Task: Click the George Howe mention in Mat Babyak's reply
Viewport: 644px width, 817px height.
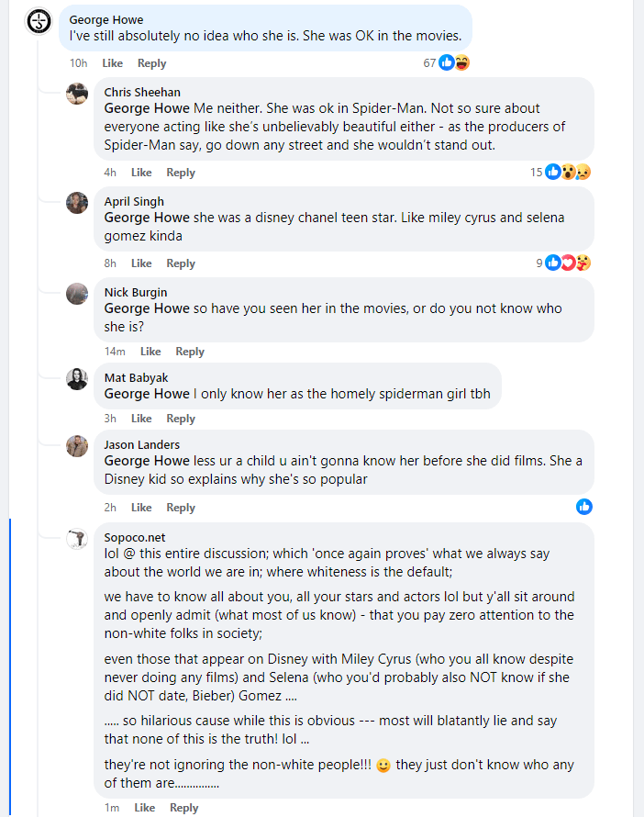Action: [x=147, y=395]
